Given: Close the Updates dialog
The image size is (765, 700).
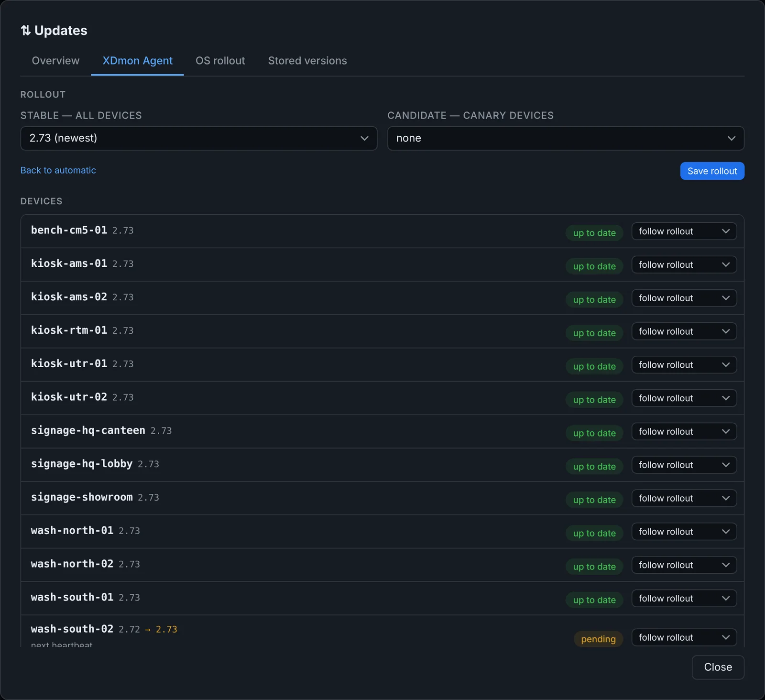Looking at the screenshot, I should tap(718, 667).
